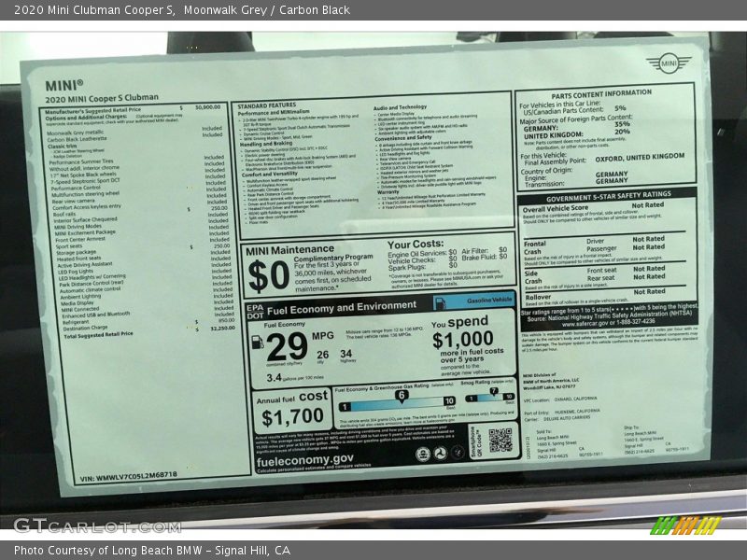Click the Smartphone QR code
The width and height of the screenshot is (747, 560).
[x=500, y=441]
